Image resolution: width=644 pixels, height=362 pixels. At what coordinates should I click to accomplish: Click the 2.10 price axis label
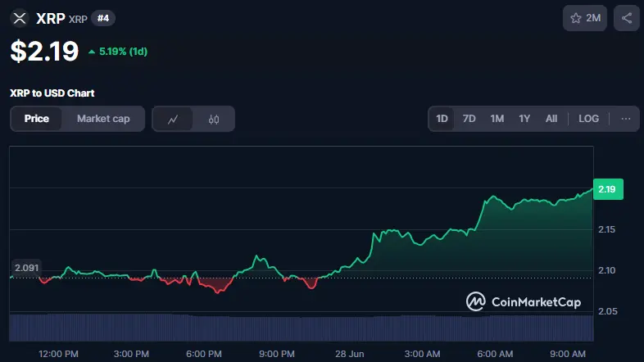pos(606,270)
